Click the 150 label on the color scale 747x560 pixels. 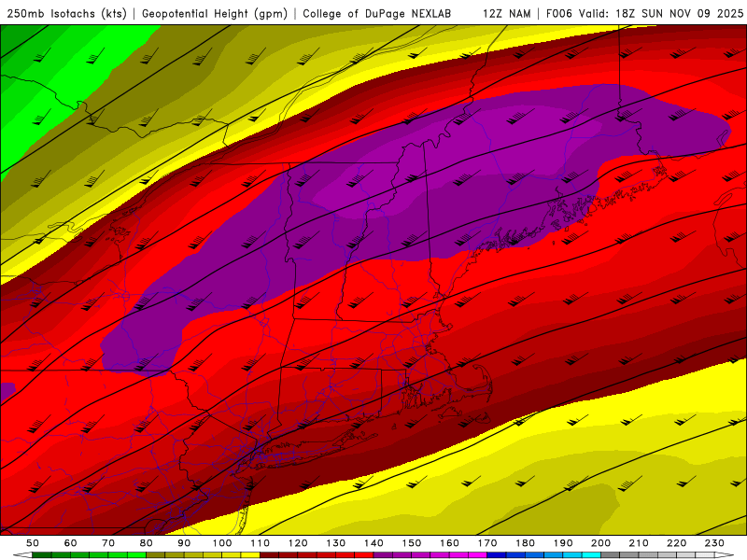[412, 543]
